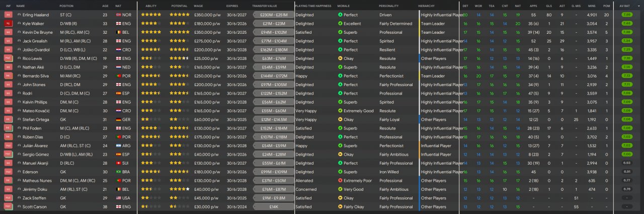The height and width of the screenshot is (214, 644).
Task: Sort by the AGE column header
Action: pos(105,6)
